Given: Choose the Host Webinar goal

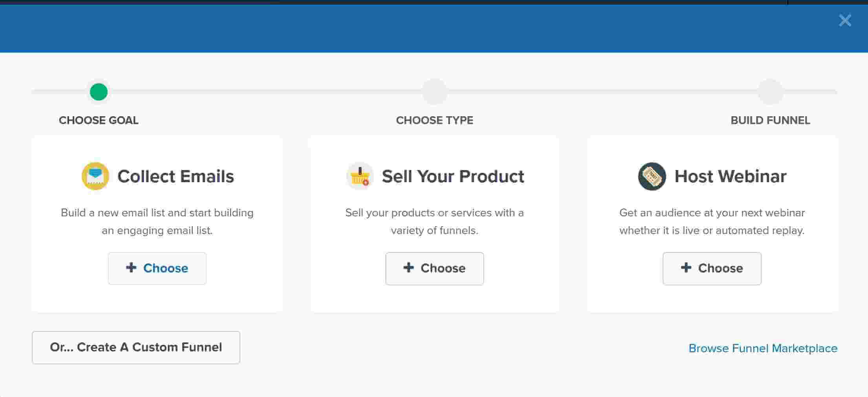Looking at the screenshot, I should pos(712,269).
